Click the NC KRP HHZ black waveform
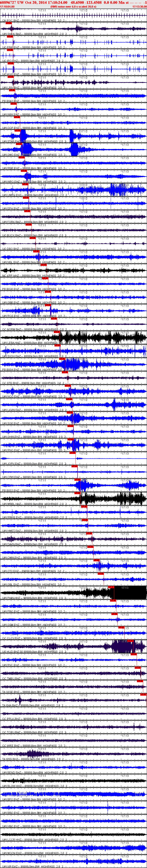 [x=73, y=270]
